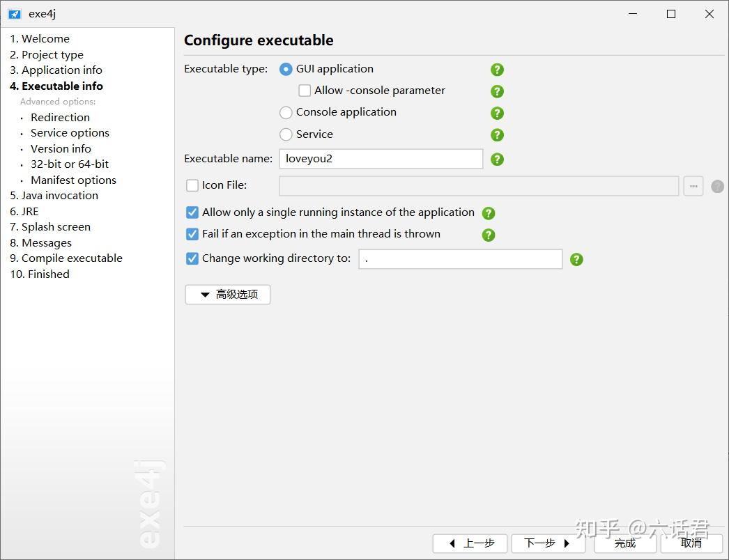The width and height of the screenshot is (729, 560).
Task: Click the 下一步 next button
Action: click(x=548, y=543)
